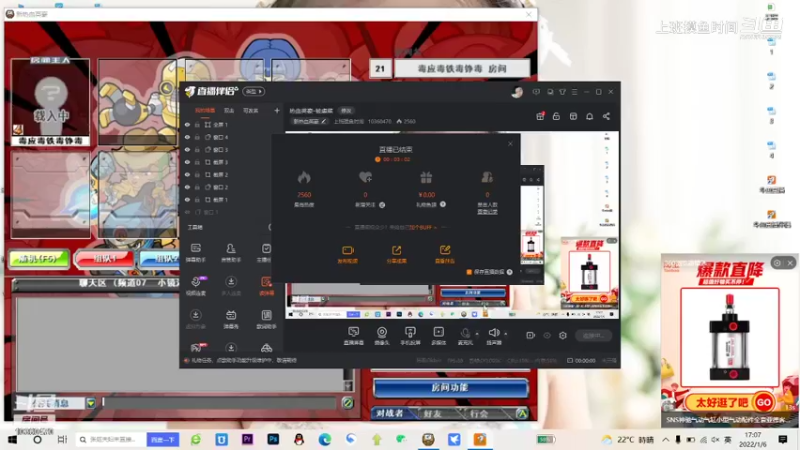Open streaming settings gear icon

tap(563, 335)
